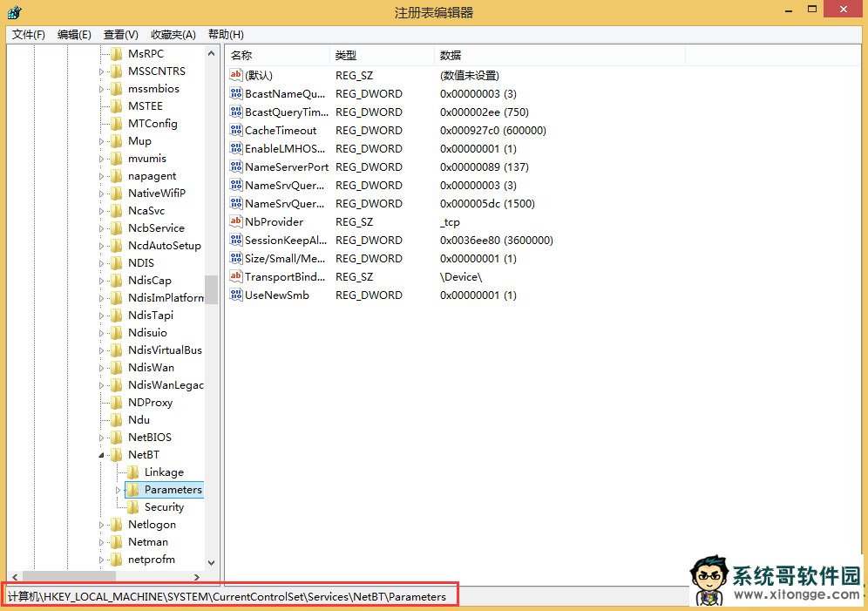Select the UseNewSmb value icon
Screen dimensions: 868x611
point(235,295)
